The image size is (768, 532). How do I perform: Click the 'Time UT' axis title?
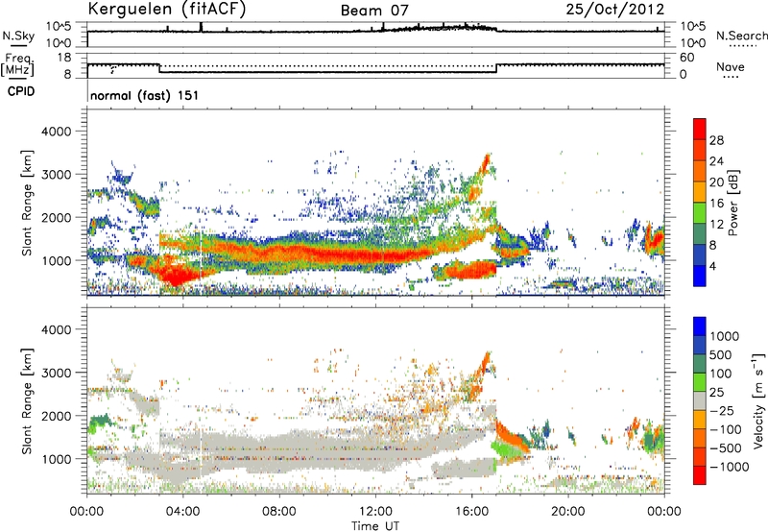[375, 525]
